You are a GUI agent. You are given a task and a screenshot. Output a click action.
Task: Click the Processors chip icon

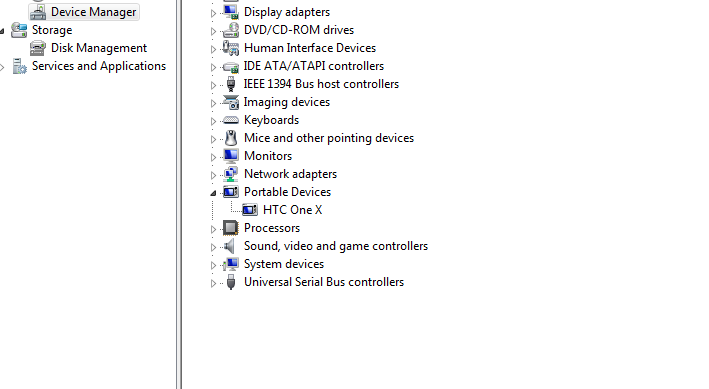(231, 228)
